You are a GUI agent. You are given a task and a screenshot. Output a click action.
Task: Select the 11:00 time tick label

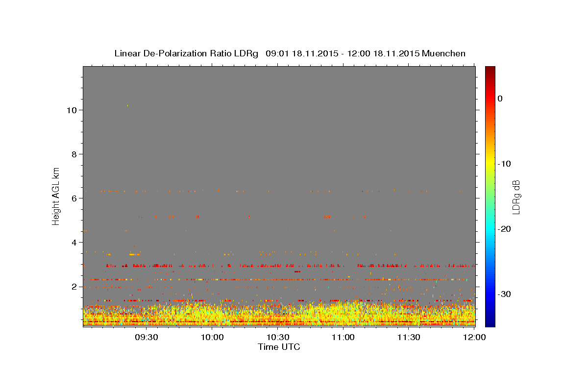tap(343, 338)
